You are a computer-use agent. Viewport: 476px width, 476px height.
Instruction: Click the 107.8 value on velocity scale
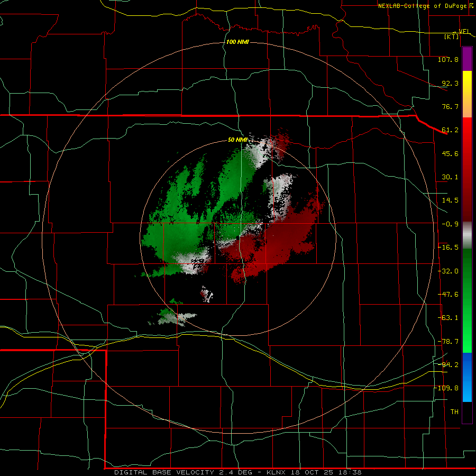pos(448,59)
